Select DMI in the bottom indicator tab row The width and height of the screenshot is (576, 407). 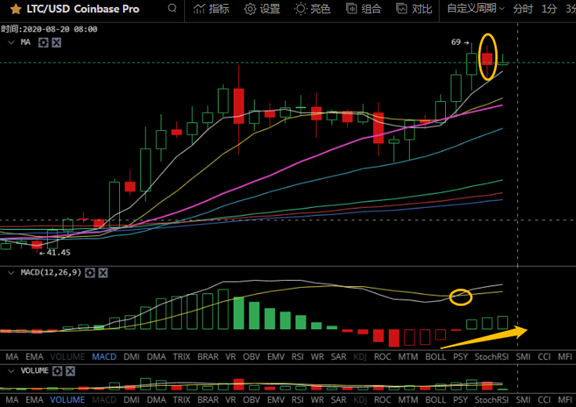pos(132,400)
